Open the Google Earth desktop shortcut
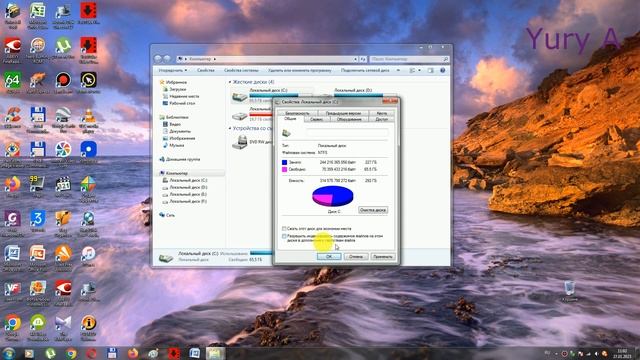This screenshot has height=360, width=640. (63, 116)
